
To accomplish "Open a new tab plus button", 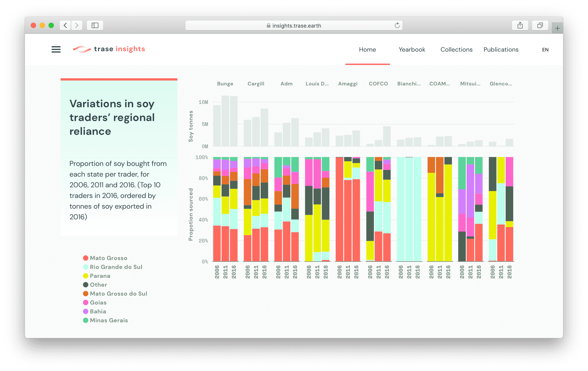I will [x=557, y=28].
